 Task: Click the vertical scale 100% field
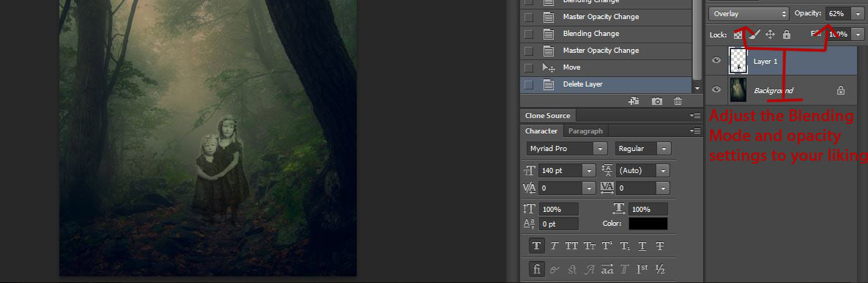point(559,210)
